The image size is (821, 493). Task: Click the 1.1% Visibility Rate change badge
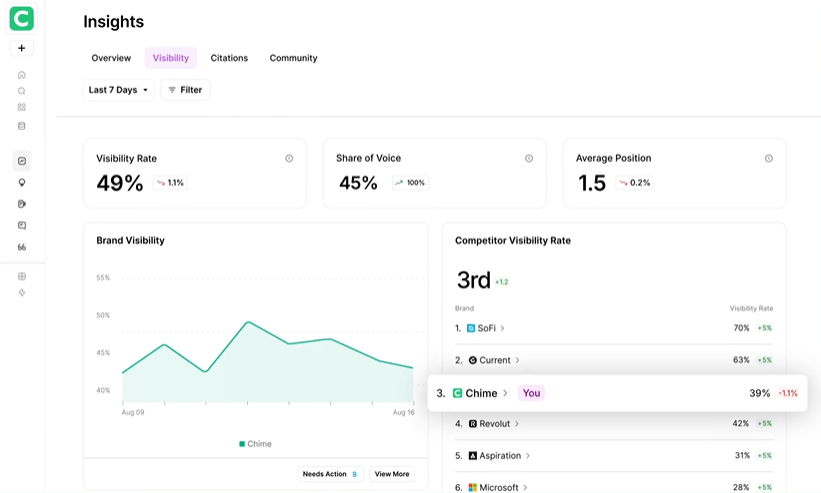click(x=170, y=183)
